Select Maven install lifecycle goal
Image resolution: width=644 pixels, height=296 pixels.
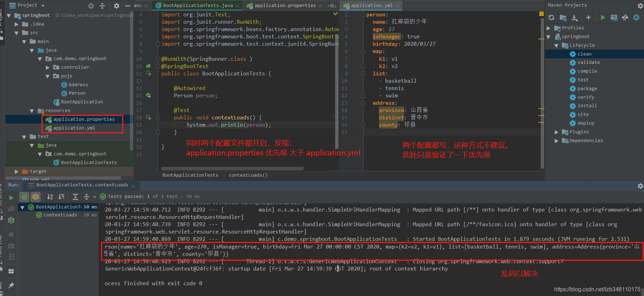[587, 106]
